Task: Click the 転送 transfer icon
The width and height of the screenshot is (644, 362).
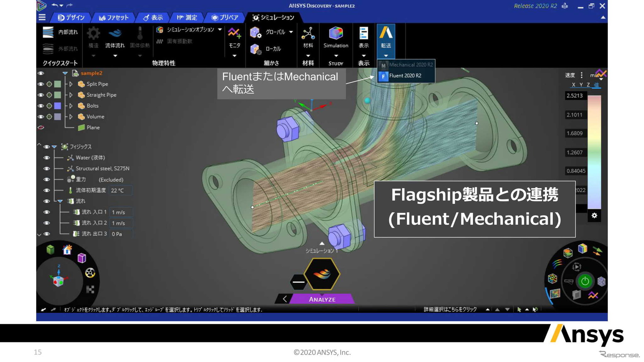Action: [386, 33]
